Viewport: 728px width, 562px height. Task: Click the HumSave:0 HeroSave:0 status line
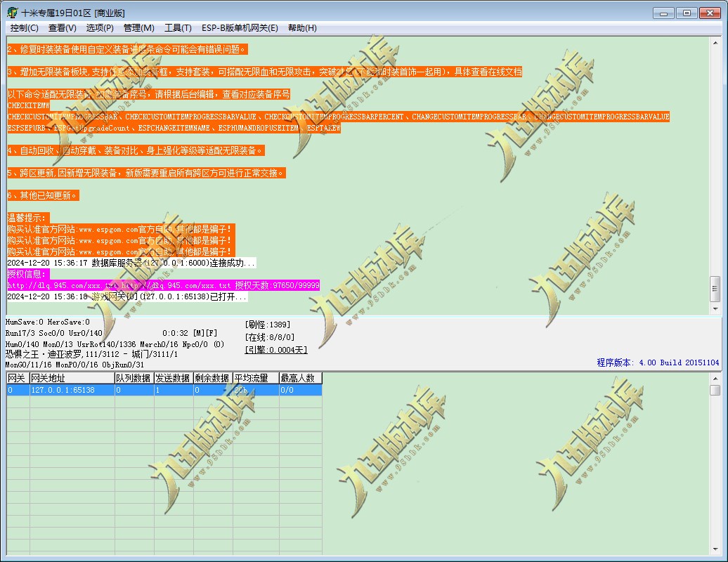pos(48,322)
